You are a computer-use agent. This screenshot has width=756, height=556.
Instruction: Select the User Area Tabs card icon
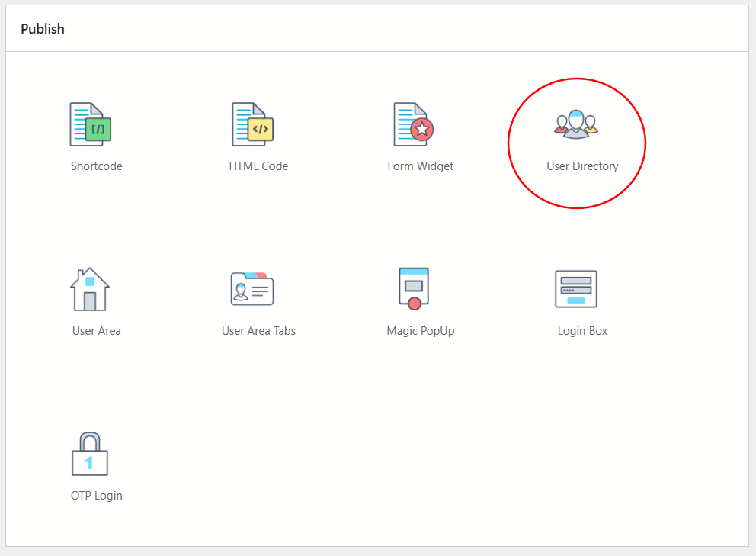[x=252, y=289]
